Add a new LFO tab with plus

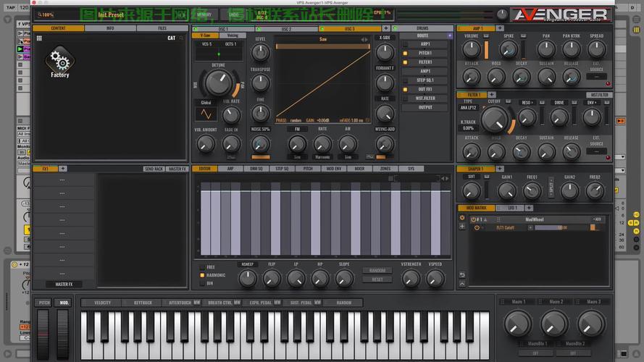coord(529,208)
